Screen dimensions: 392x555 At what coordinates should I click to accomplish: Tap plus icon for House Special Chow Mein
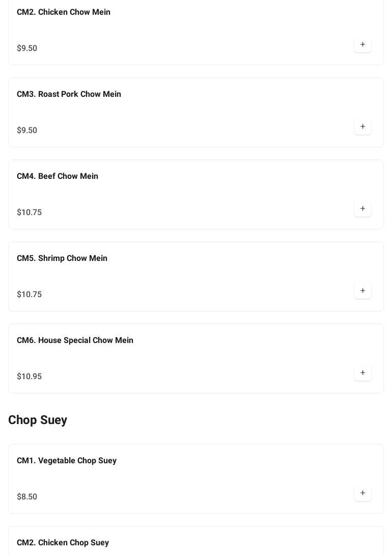362,373
